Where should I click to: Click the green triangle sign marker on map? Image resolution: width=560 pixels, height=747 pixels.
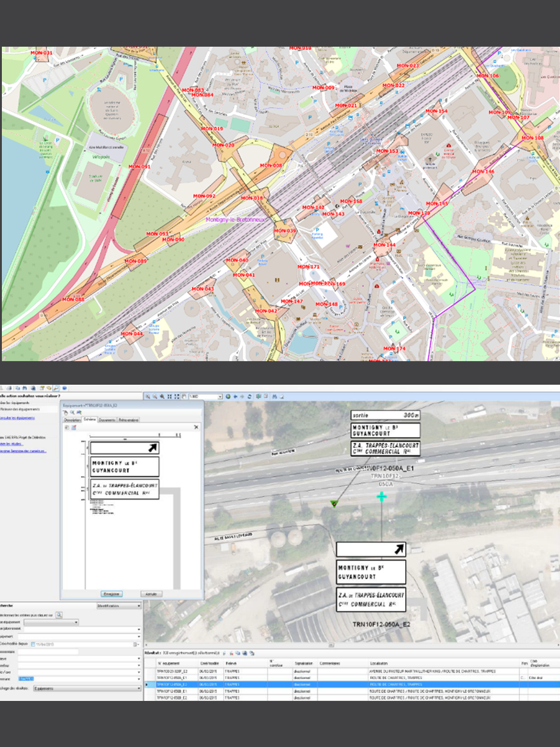click(x=335, y=503)
